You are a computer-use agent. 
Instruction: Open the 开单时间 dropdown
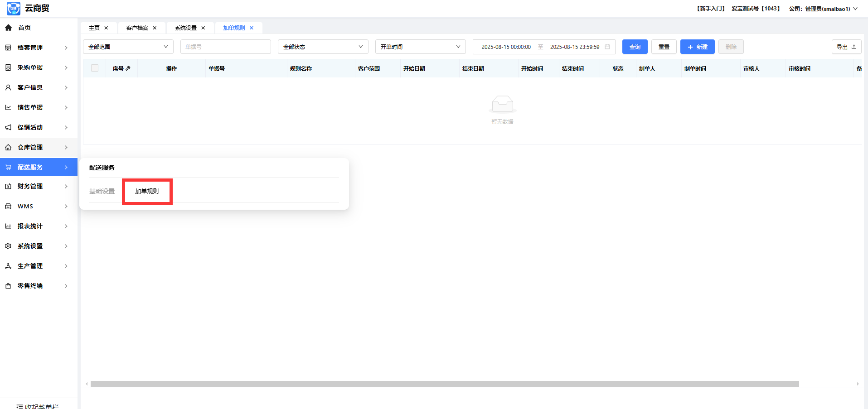[420, 47]
